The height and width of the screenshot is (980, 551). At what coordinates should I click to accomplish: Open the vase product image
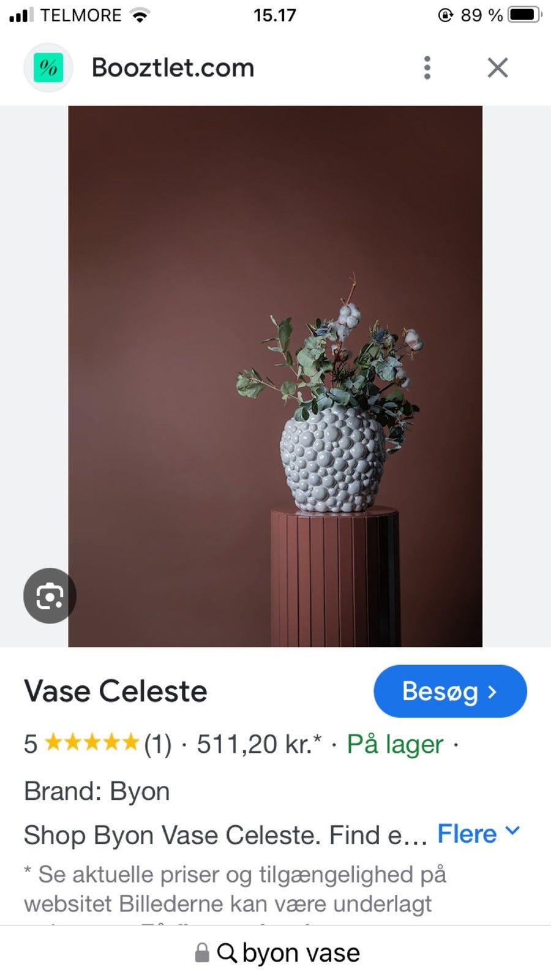275,376
